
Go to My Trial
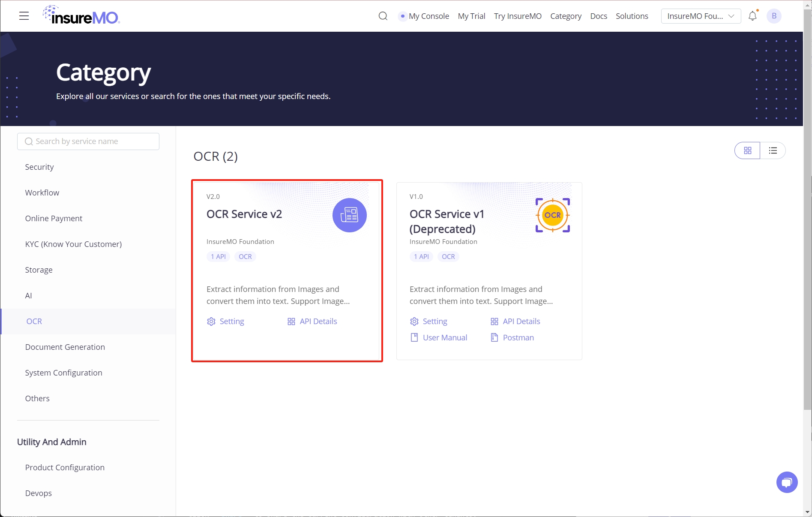(x=472, y=16)
